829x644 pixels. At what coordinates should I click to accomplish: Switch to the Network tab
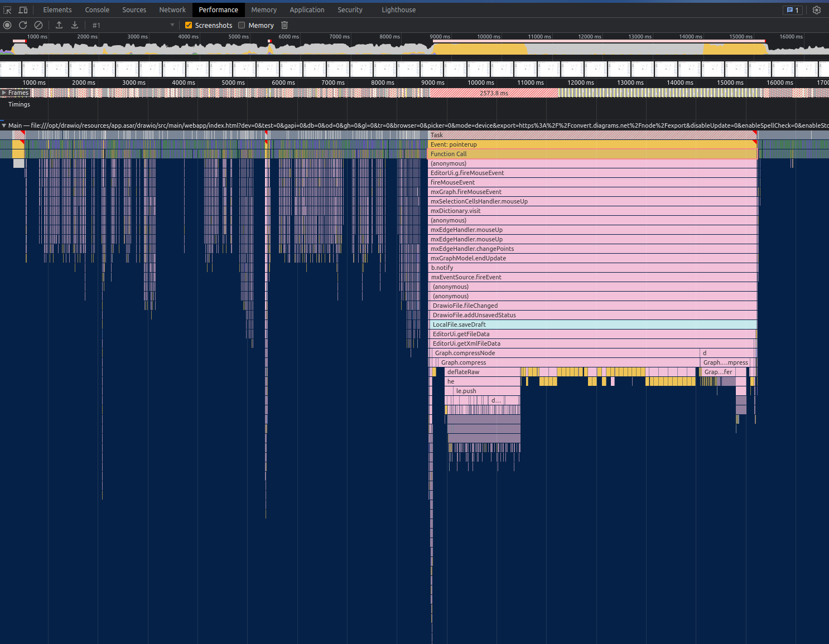tap(172, 9)
